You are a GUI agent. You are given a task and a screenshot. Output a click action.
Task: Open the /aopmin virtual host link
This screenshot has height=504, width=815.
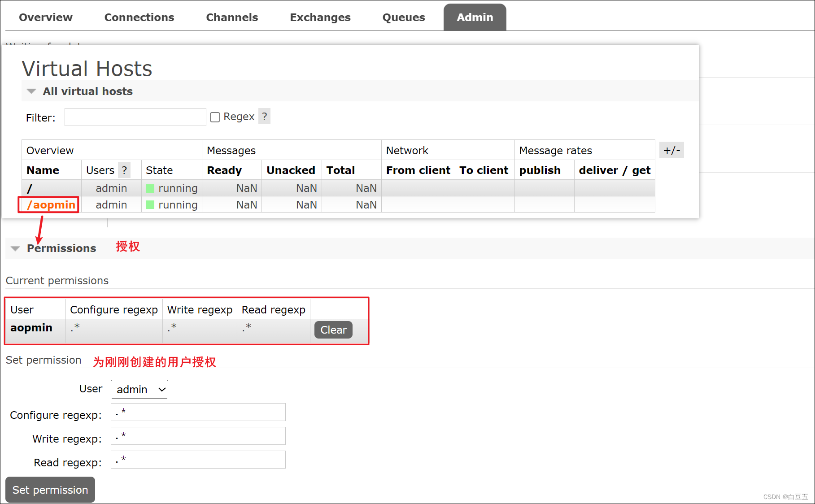51,205
